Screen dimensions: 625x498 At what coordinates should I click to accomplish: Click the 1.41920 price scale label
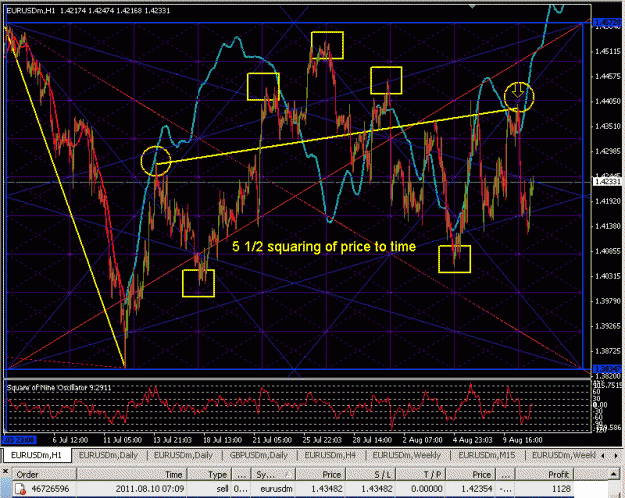tap(607, 201)
